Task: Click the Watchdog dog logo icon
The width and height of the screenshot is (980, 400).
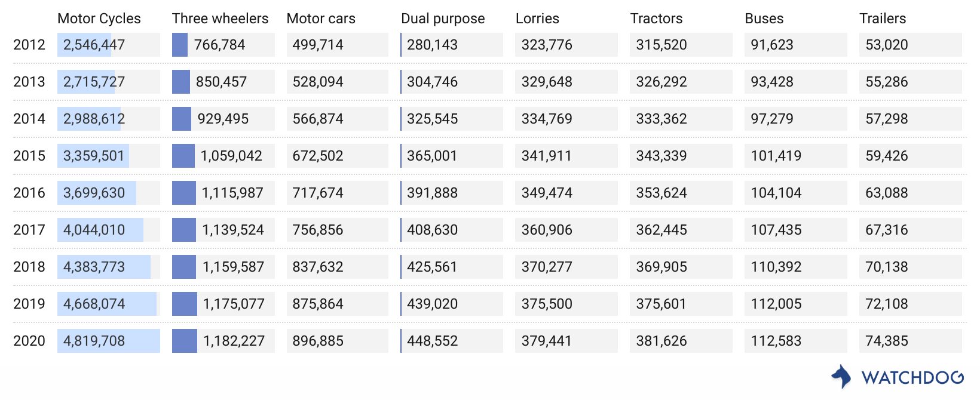Action: coord(841,377)
